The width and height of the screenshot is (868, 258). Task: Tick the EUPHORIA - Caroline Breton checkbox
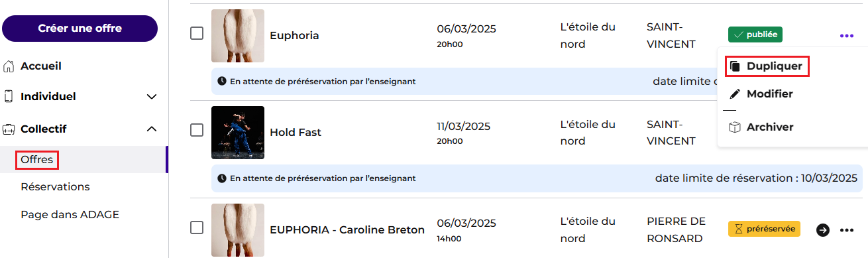[x=197, y=227]
